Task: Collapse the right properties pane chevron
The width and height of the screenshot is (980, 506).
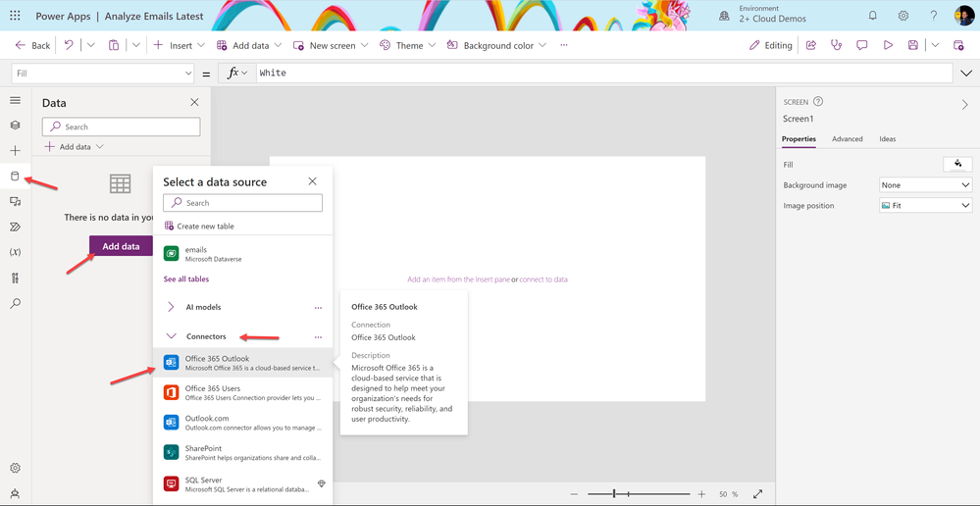Action: coord(964,105)
